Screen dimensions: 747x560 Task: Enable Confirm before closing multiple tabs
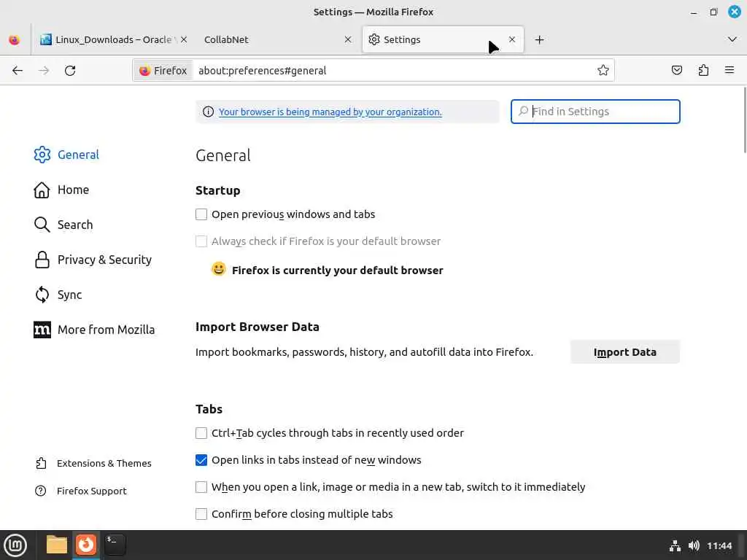click(201, 514)
